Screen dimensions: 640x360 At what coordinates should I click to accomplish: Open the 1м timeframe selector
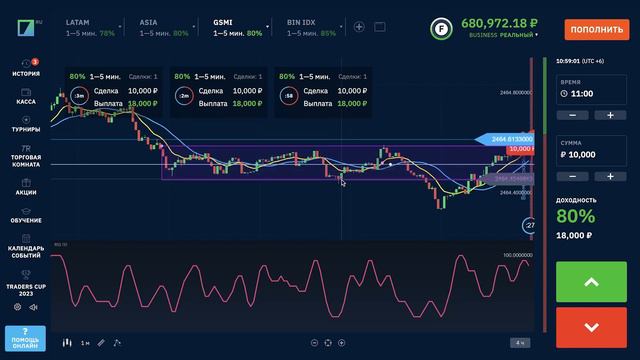coord(85,343)
